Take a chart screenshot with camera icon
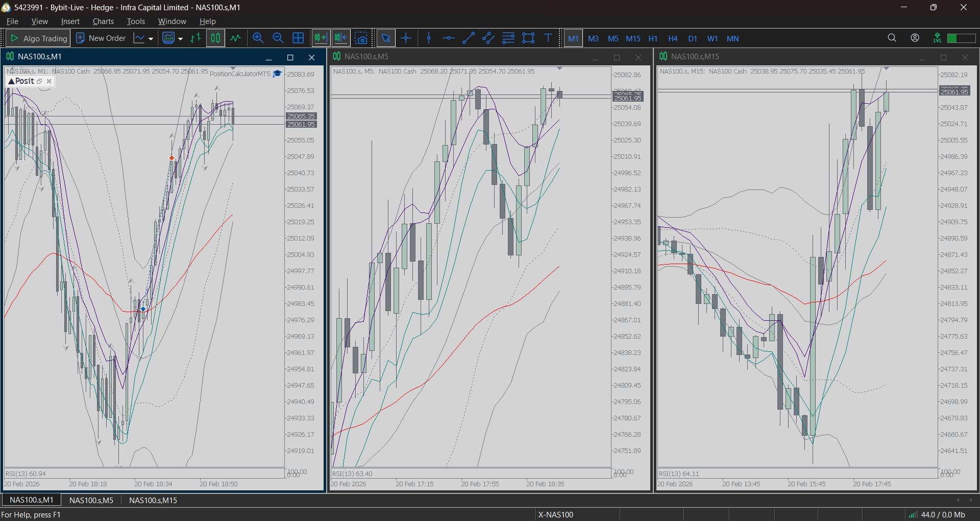The width and height of the screenshot is (980, 521). point(361,38)
